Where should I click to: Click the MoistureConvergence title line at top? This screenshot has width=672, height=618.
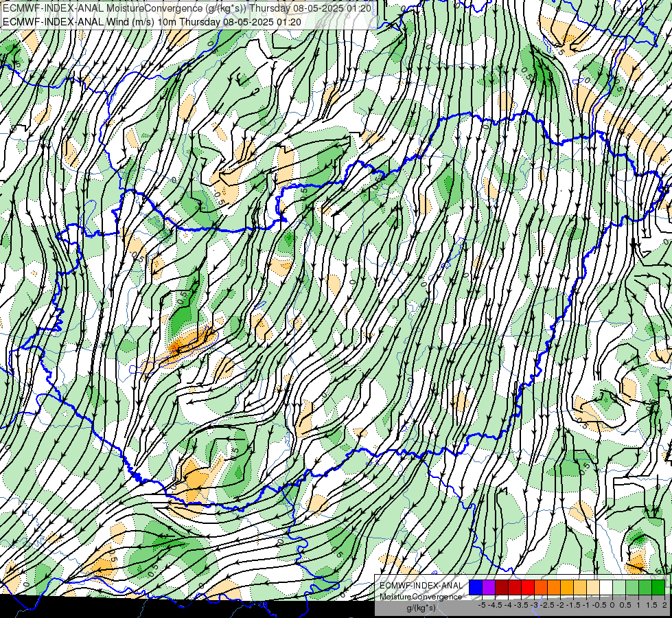pyautogui.click(x=187, y=8)
